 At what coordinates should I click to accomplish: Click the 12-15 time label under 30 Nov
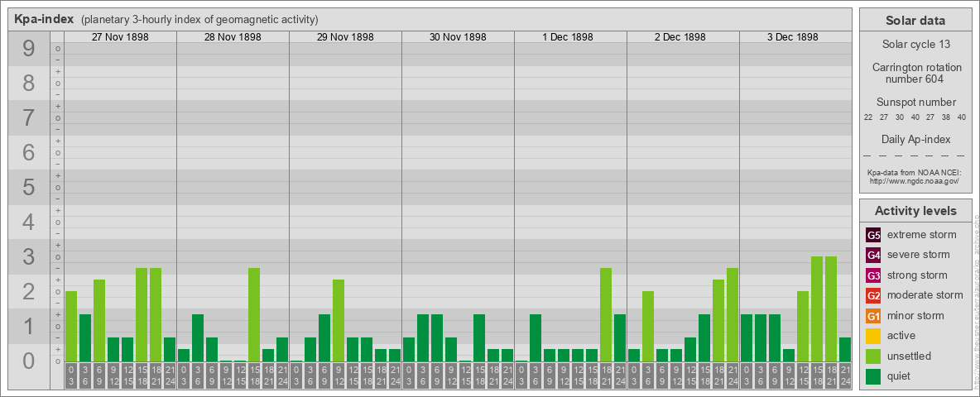[x=465, y=375]
